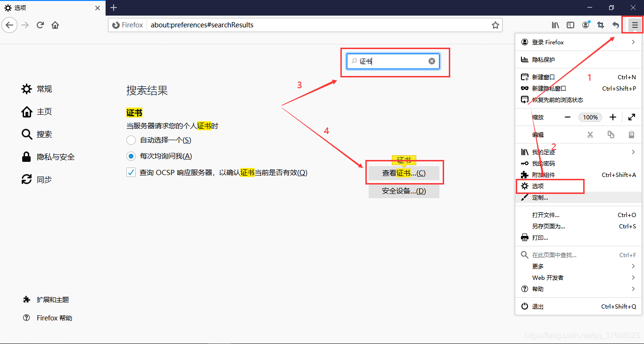Viewport: 644px width, 344px height.
Task: Open the 同步 settings category
Action: [37, 179]
